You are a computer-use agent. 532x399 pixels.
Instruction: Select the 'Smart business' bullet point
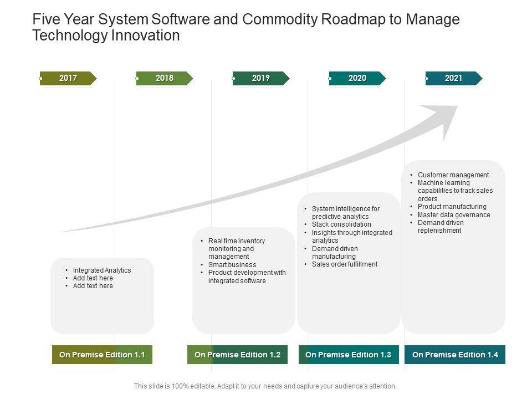tap(232, 265)
